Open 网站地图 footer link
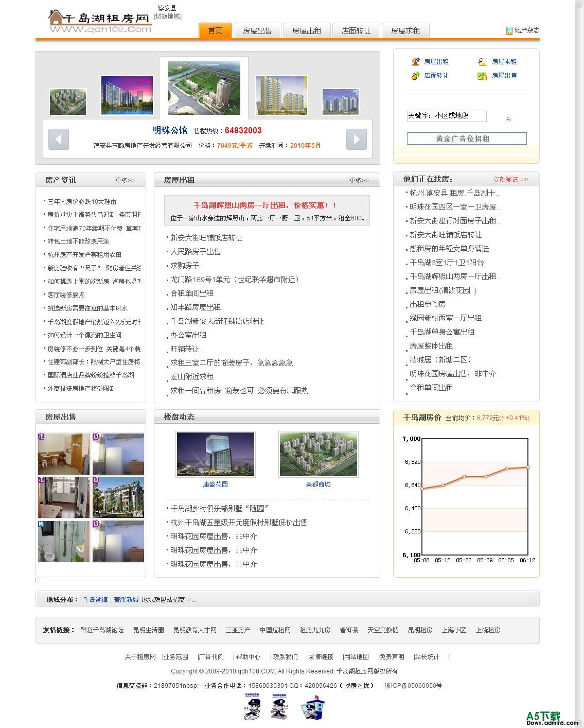The width and height of the screenshot is (584, 728). click(356, 657)
